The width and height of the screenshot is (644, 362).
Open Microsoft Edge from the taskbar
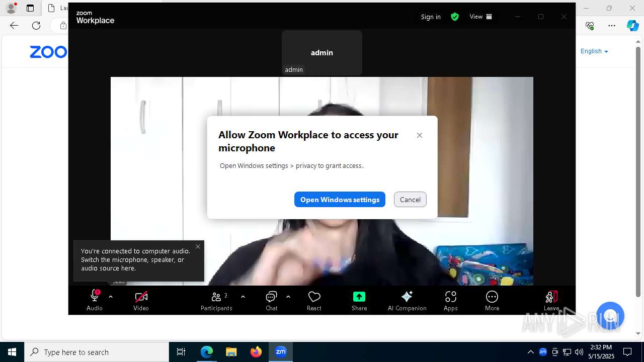click(207, 352)
